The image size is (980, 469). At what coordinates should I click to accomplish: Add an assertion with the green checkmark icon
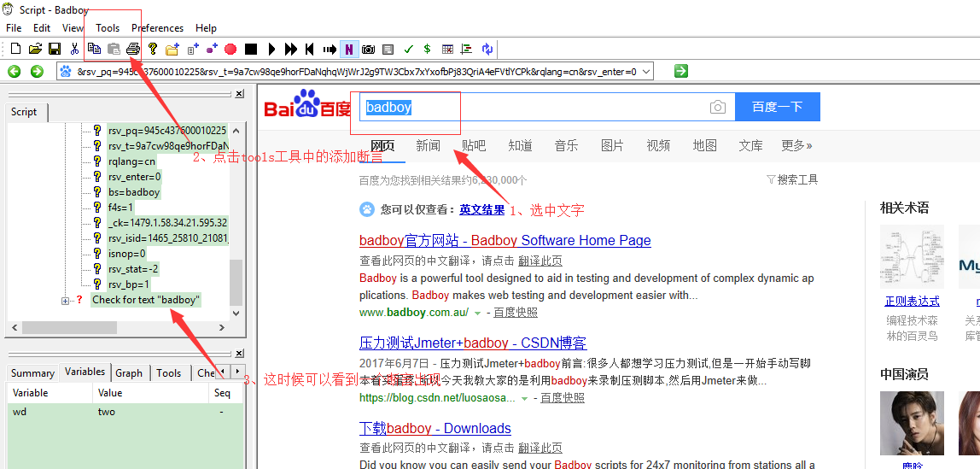[408, 49]
